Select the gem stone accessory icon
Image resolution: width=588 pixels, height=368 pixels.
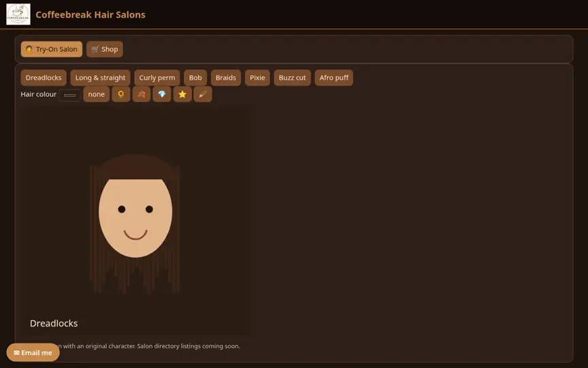(161, 94)
